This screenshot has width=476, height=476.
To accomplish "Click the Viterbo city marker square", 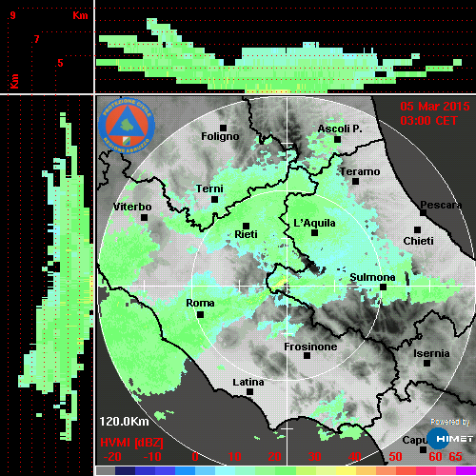I will pyautogui.click(x=144, y=218).
